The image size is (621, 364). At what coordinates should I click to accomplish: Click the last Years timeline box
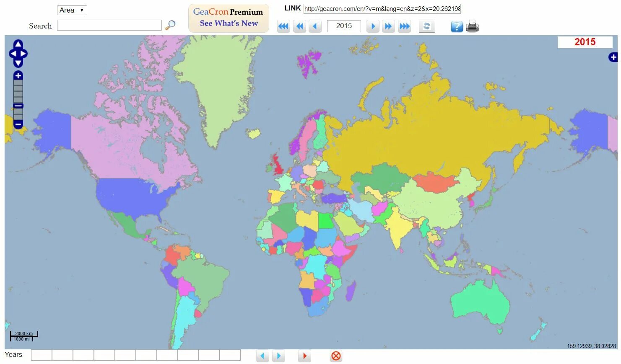[230, 355]
